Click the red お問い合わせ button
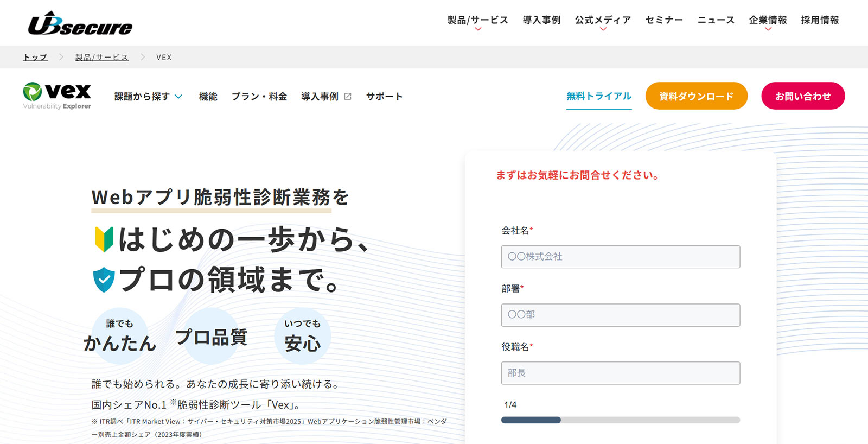Screen dimensions: 868x444 [803, 96]
